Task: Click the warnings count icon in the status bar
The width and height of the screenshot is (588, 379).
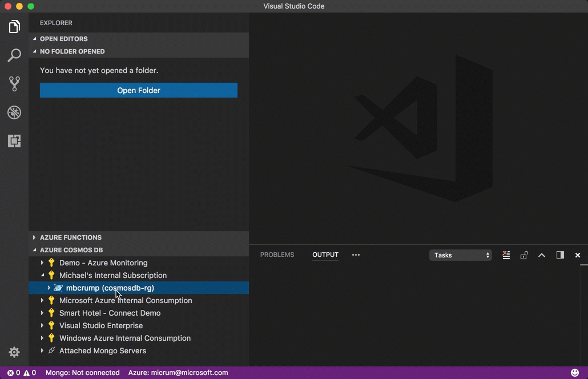Action: pyautogui.click(x=27, y=373)
